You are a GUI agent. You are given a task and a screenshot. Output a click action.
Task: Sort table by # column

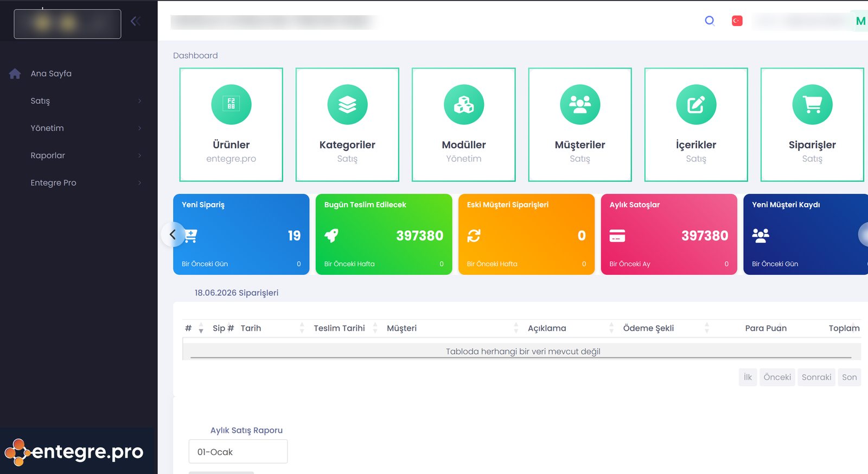coord(194,328)
